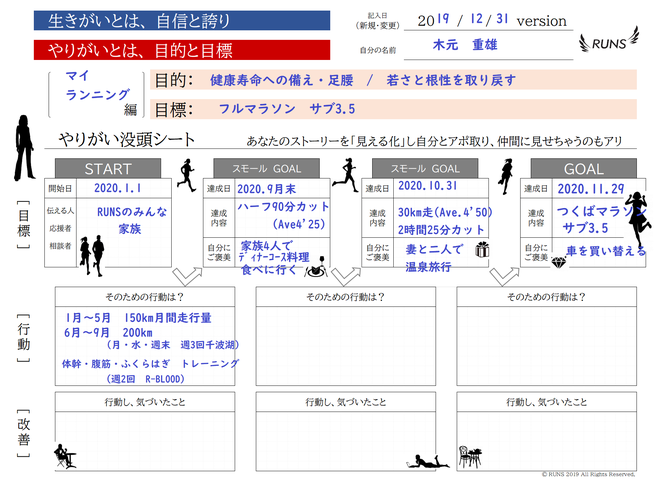Click the [目標] side label
The width and height of the screenshot is (664, 486).
click(23, 224)
